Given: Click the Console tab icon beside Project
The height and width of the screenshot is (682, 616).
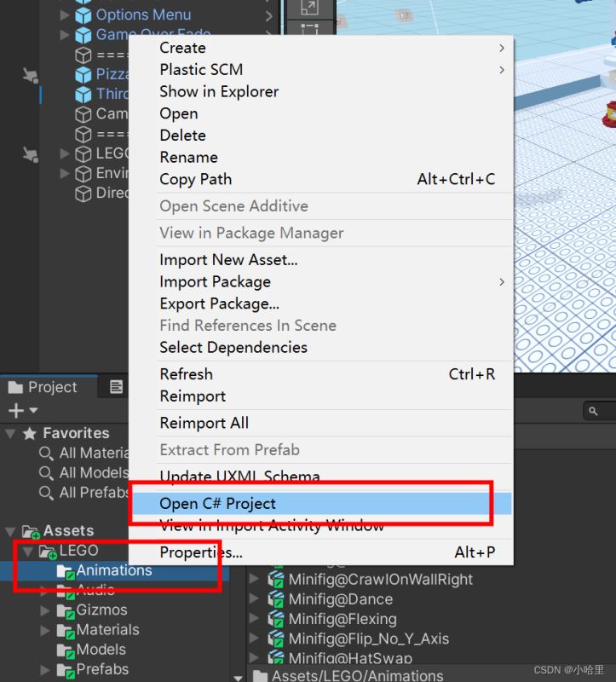Looking at the screenshot, I should click(x=117, y=387).
